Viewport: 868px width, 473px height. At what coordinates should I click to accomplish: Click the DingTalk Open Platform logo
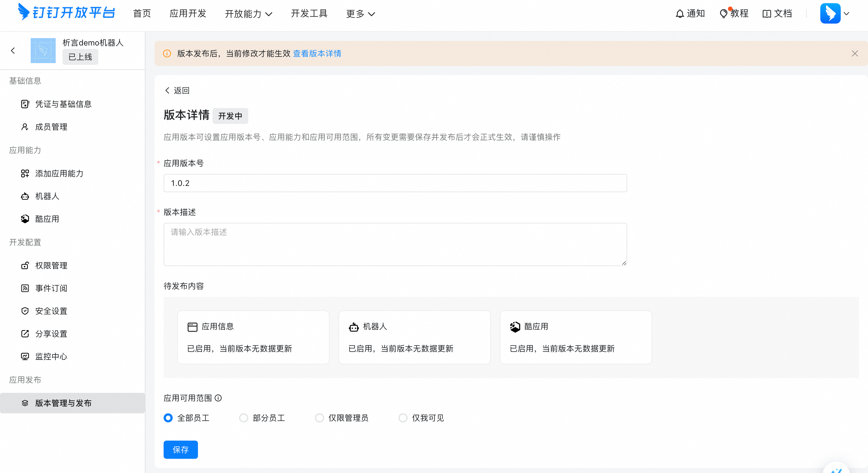[66, 13]
